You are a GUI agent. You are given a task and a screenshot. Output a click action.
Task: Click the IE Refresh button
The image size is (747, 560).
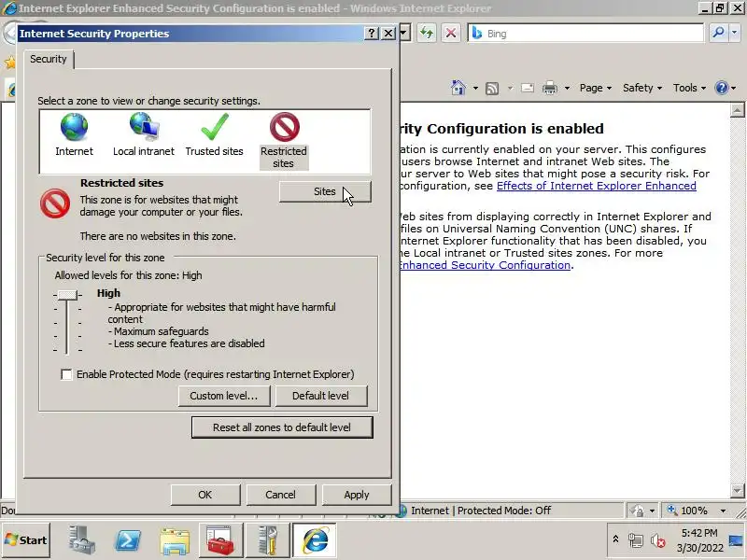click(427, 33)
